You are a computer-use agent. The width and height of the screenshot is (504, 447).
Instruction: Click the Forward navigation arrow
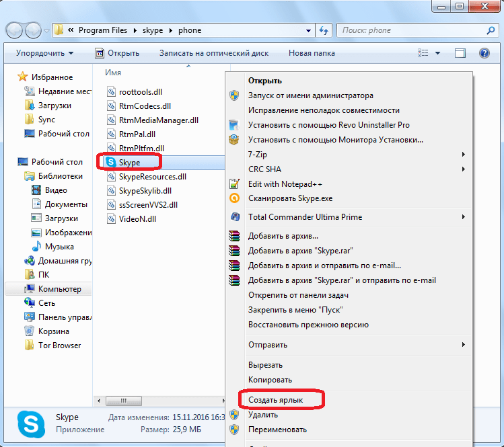(33, 31)
